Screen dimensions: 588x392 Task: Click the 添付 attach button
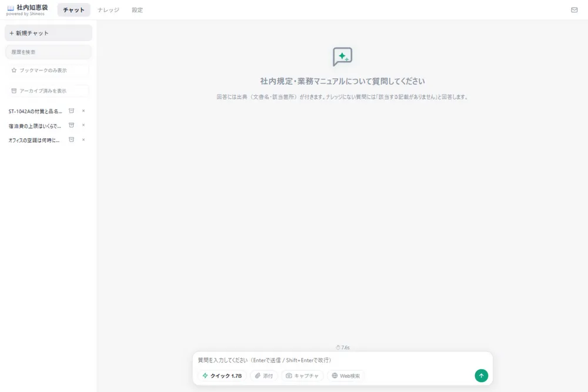[x=264, y=376]
